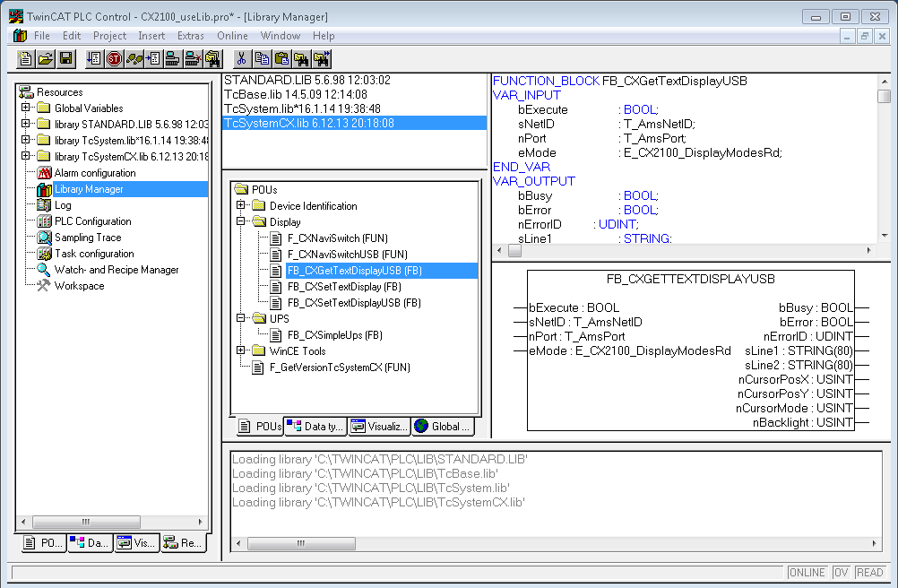Open the Log resource item
This screenshot has height=588, width=898.
click(63, 205)
